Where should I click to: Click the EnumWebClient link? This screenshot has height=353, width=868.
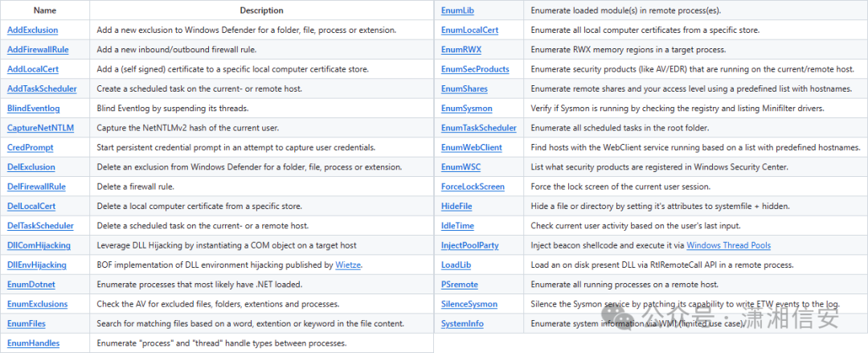472,147
